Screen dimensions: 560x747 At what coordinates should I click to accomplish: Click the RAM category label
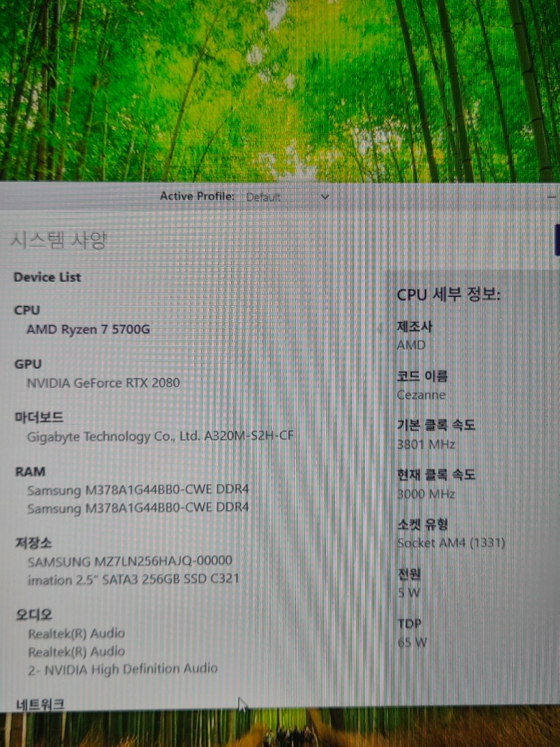(30, 471)
